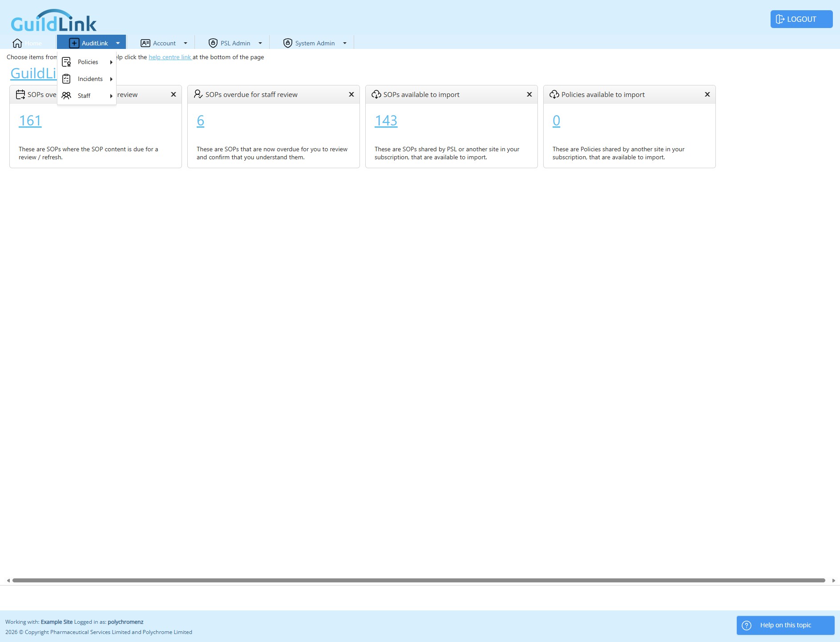The height and width of the screenshot is (642, 840).
Task: Close the first SOPs overdue review card
Action: [174, 94]
